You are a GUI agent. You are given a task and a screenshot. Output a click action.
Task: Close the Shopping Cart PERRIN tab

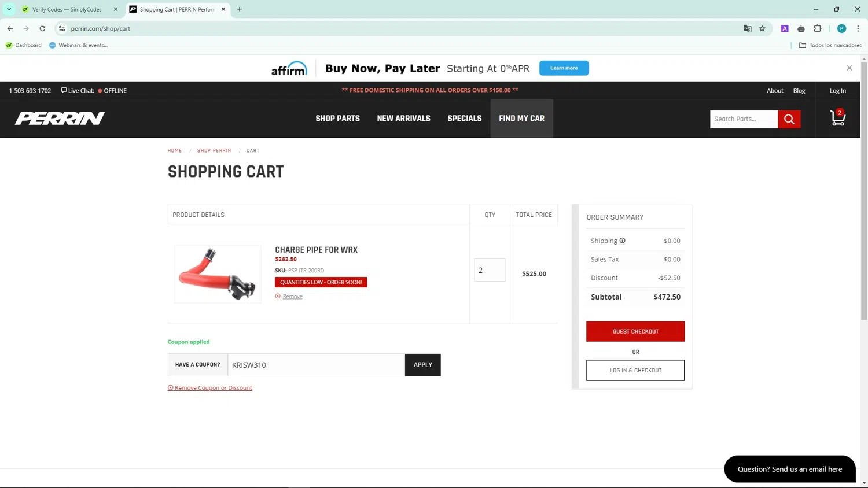pyautogui.click(x=223, y=9)
